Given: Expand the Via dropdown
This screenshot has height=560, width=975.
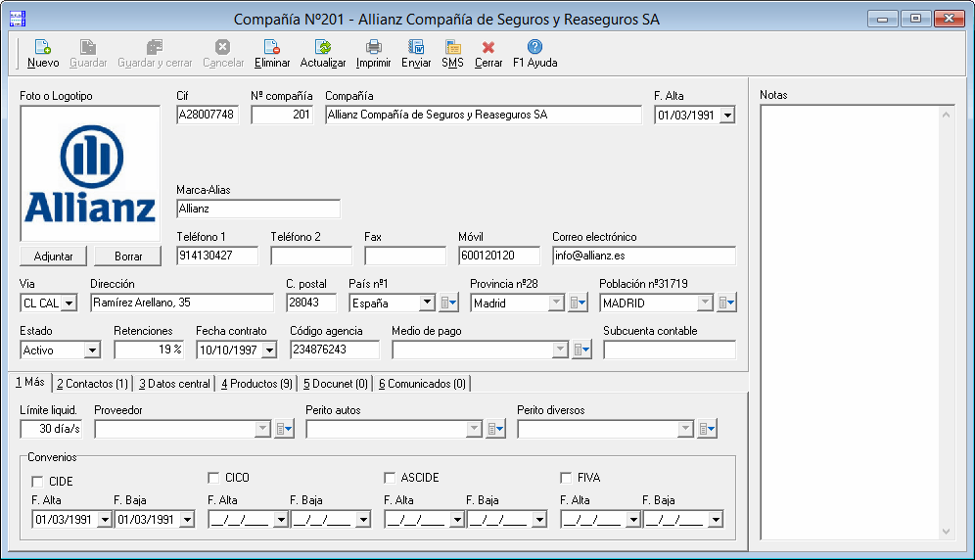Looking at the screenshot, I should pos(70,303).
